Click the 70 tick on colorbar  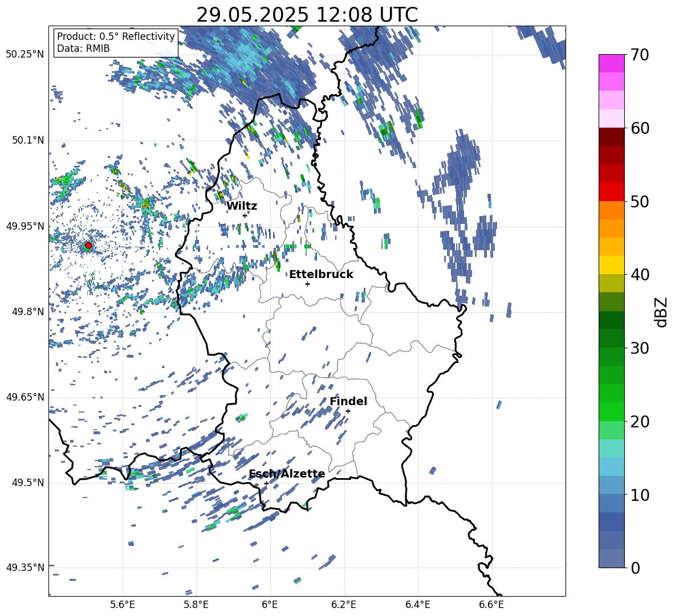(x=639, y=55)
